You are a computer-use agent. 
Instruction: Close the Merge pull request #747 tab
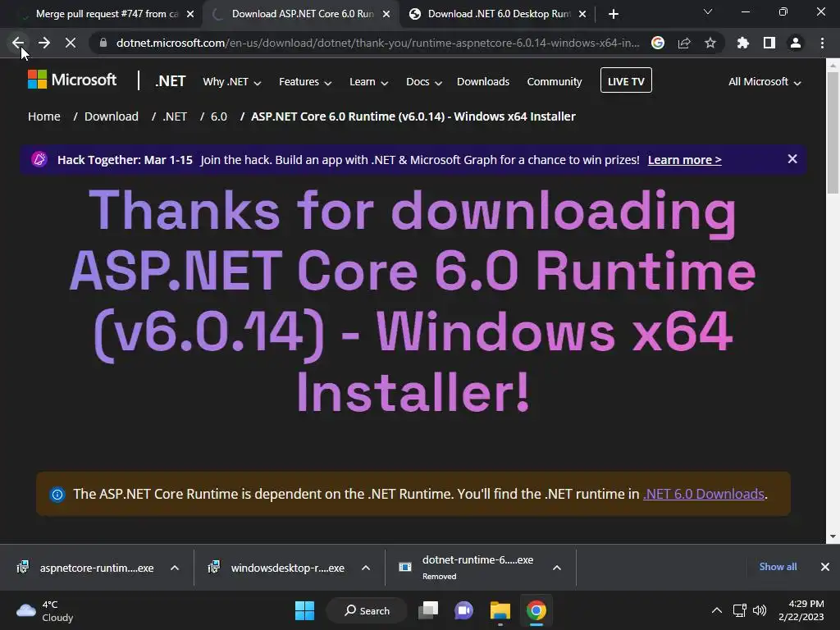point(190,14)
